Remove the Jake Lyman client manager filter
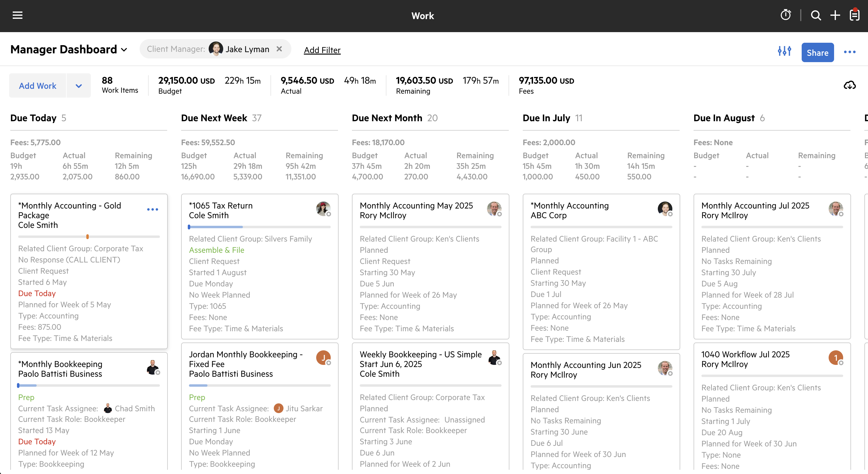 (279, 49)
